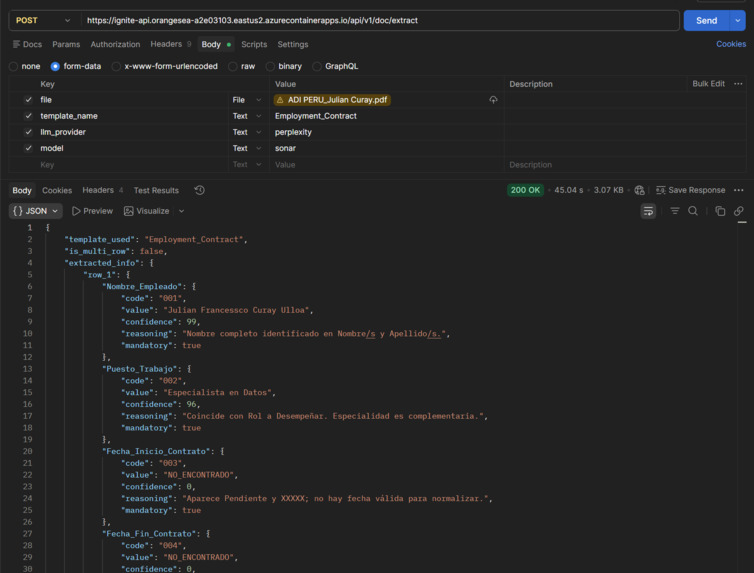Click the 200 OK status badge

click(x=525, y=190)
